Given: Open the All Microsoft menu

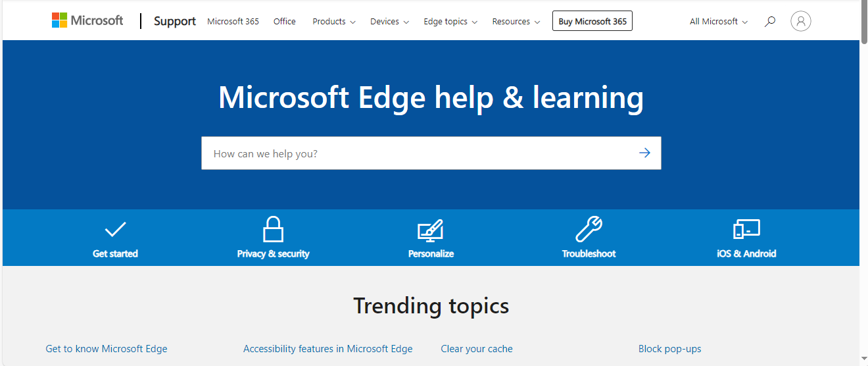Looking at the screenshot, I should coord(719,22).
